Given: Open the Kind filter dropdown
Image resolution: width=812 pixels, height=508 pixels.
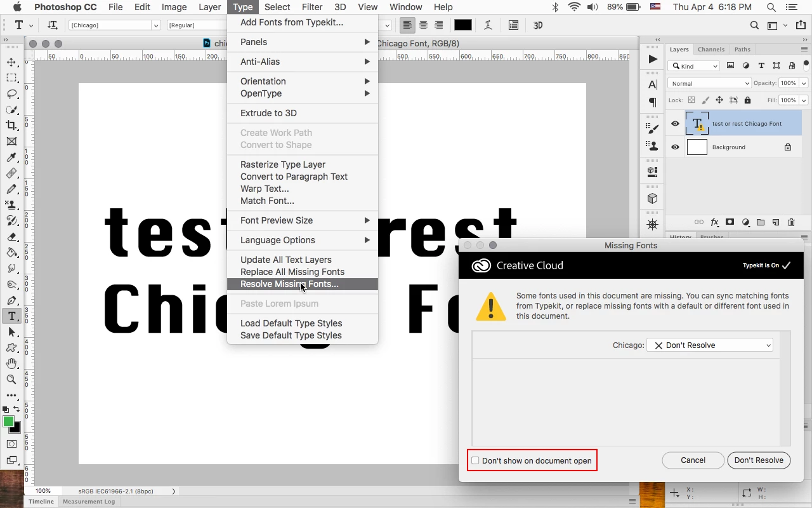Looking at the screenshot, I should 695,66.
